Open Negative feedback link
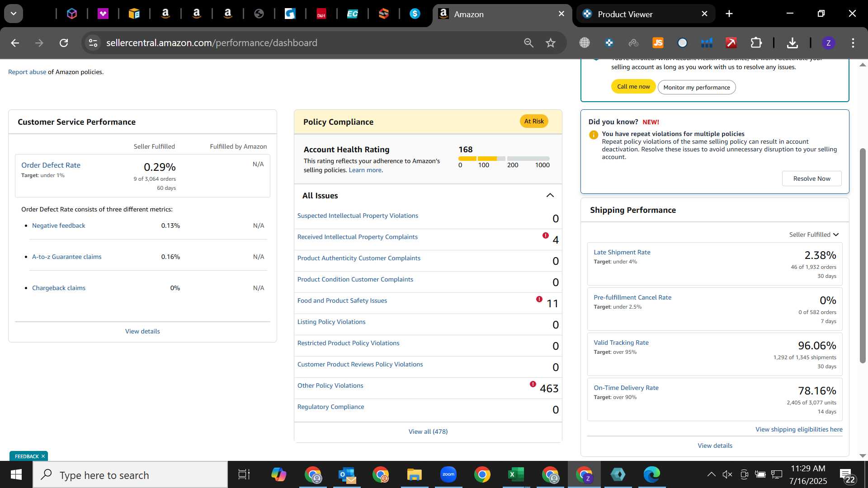This screenshot has width=868, height=488. click(58, 225)
